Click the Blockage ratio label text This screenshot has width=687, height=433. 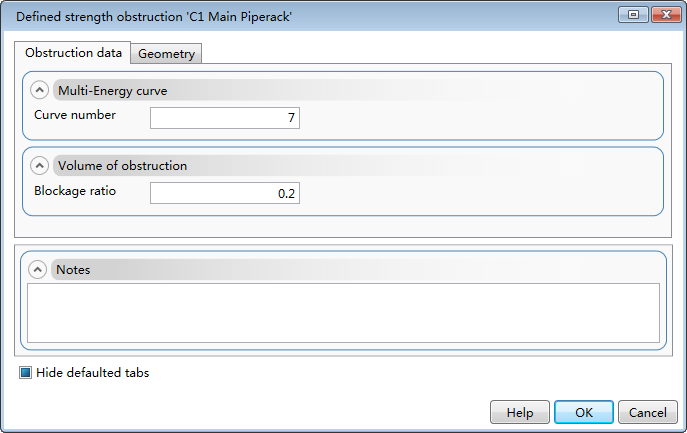click(75, 190)
